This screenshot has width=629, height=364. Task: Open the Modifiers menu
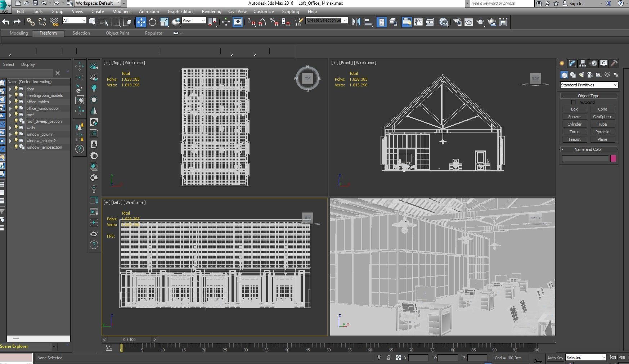pyautogui.click(x=121, y=12)
